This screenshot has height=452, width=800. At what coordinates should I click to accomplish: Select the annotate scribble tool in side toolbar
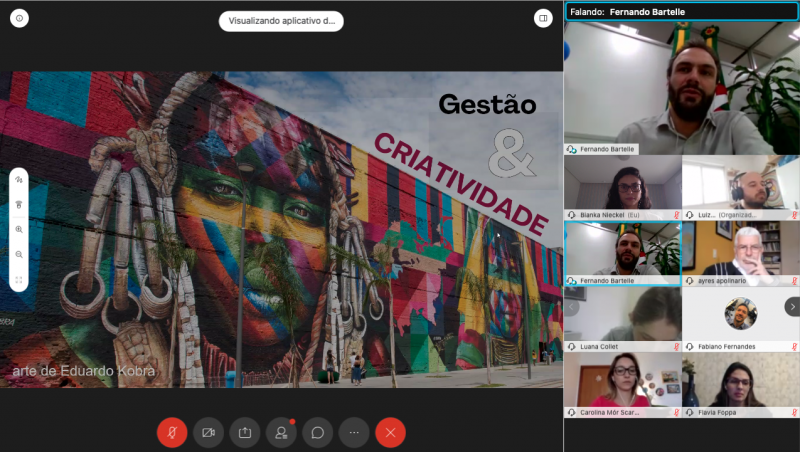click(x=19, y=180)
